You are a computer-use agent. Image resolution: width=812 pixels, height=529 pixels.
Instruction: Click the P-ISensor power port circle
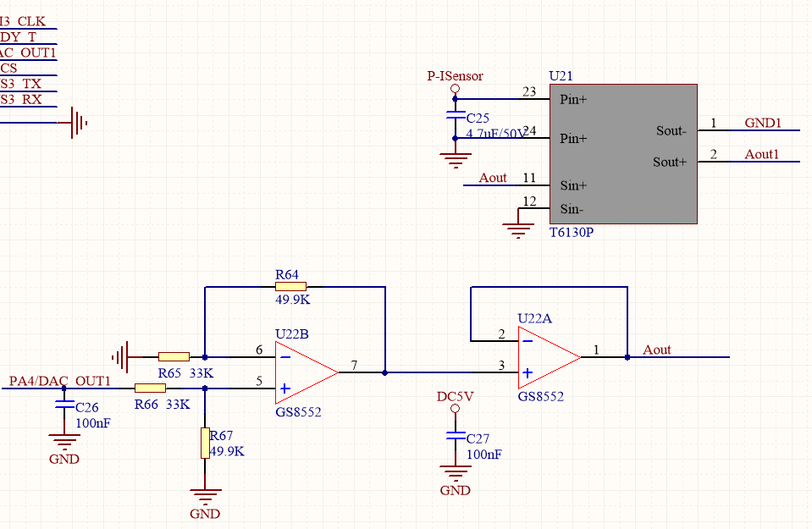pyautogui.click(x=456, y=88)
